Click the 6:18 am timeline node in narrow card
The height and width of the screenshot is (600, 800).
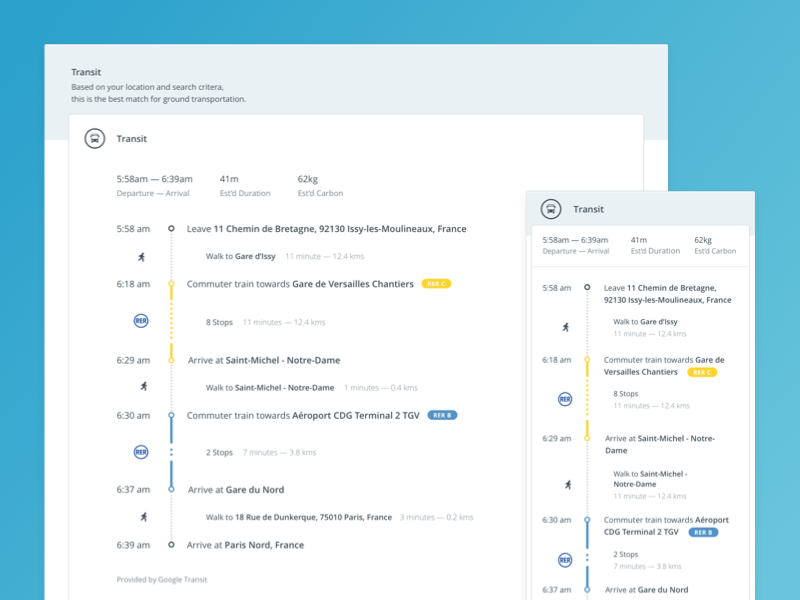point(587,360)
